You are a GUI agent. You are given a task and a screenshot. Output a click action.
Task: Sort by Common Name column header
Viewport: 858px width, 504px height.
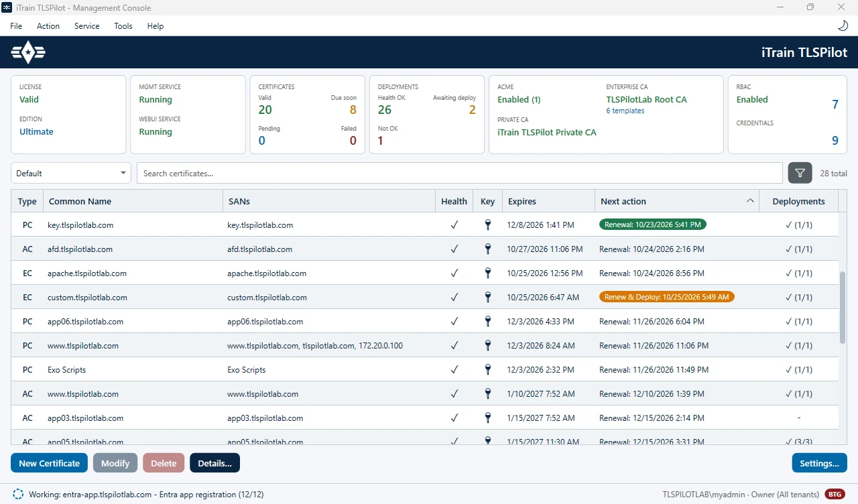click(x=133, y=201)
